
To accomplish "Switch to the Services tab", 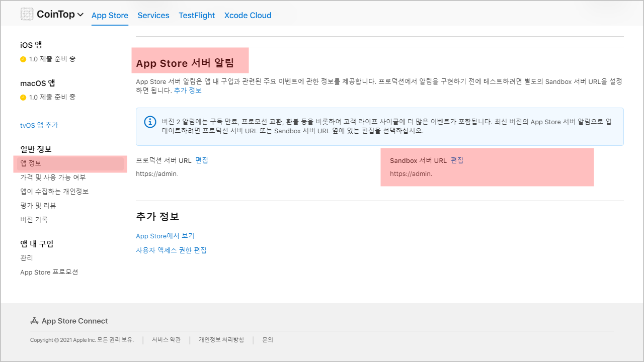I will click(153, 15).
